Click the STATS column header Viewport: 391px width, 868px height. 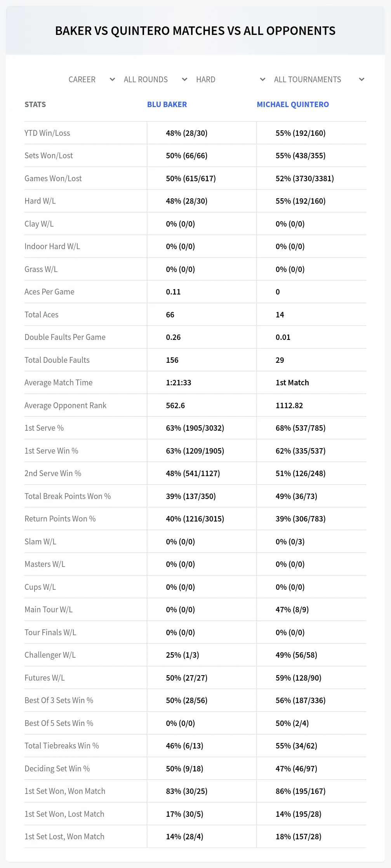[35, 104]
